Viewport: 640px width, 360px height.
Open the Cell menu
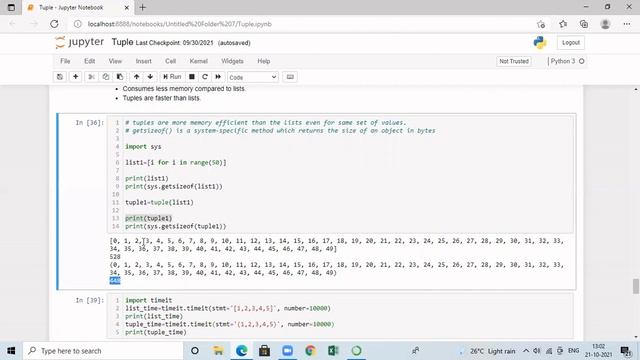170,61
